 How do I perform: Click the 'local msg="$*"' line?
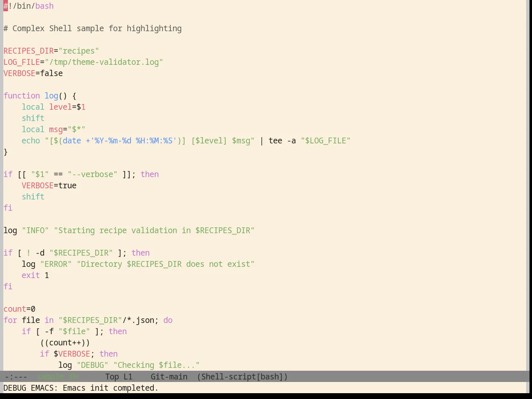click(x=54, y=130)
